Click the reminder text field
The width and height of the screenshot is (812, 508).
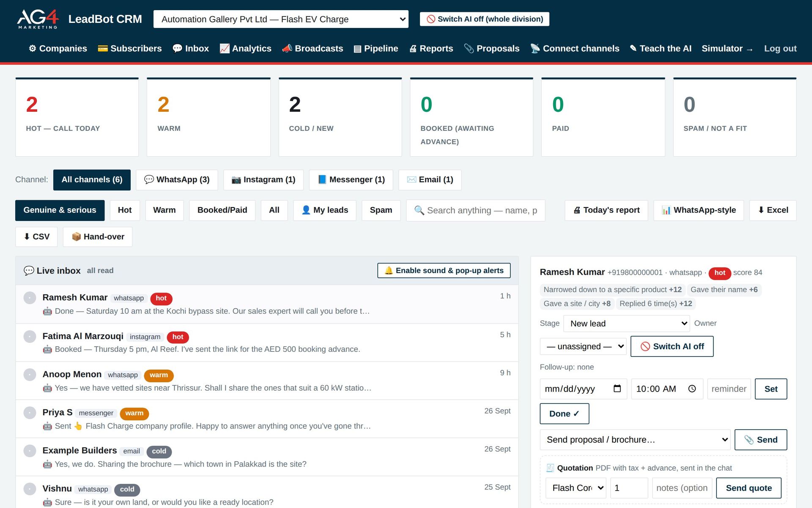pyautogui.click(x=729, y=389)
